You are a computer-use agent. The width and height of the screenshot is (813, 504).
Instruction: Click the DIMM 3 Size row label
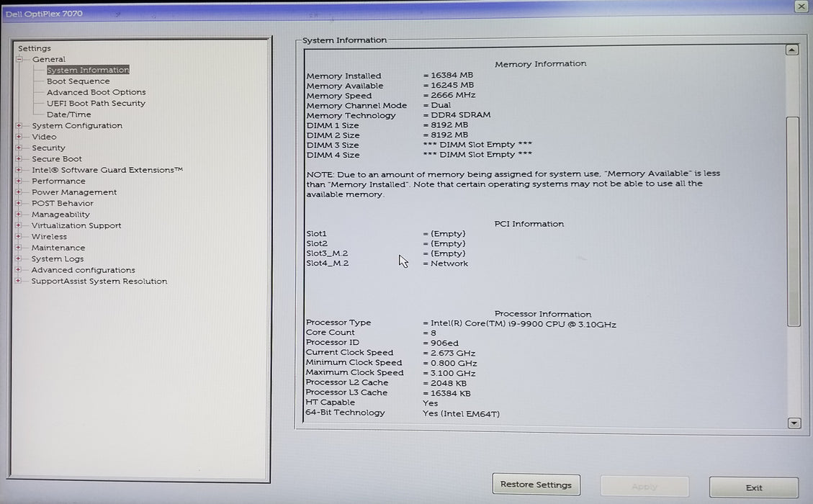tap(333, 145)
